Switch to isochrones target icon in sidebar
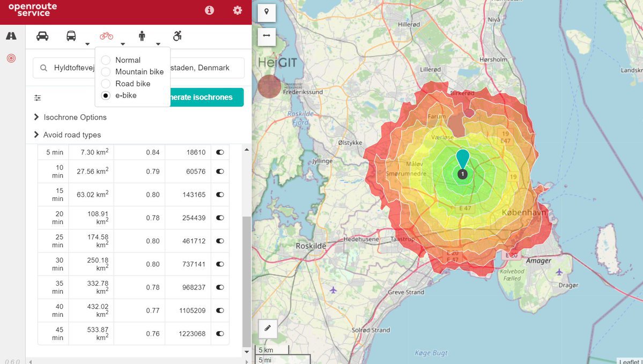Viewport: 643px width, 364px height. (x=11, y=58)
